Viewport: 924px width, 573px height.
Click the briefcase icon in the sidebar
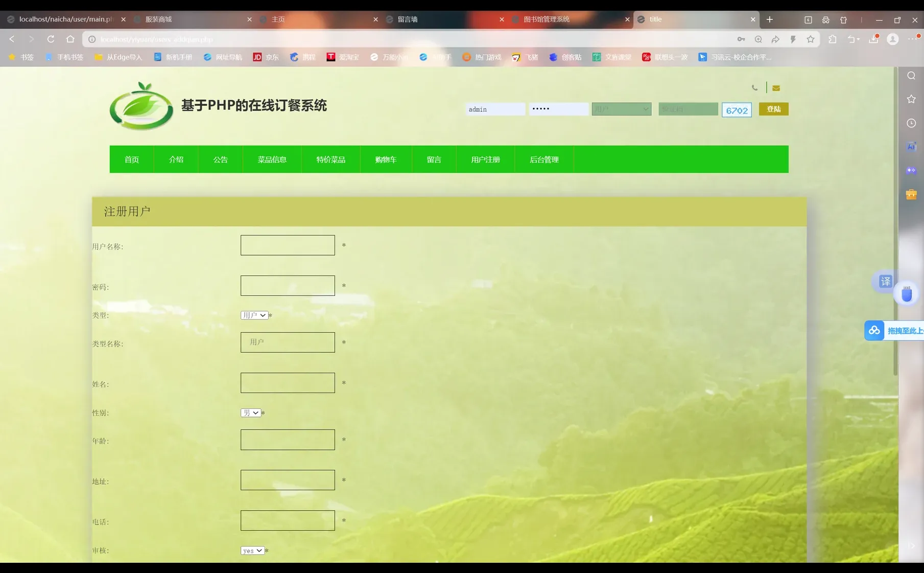(911, 195)
